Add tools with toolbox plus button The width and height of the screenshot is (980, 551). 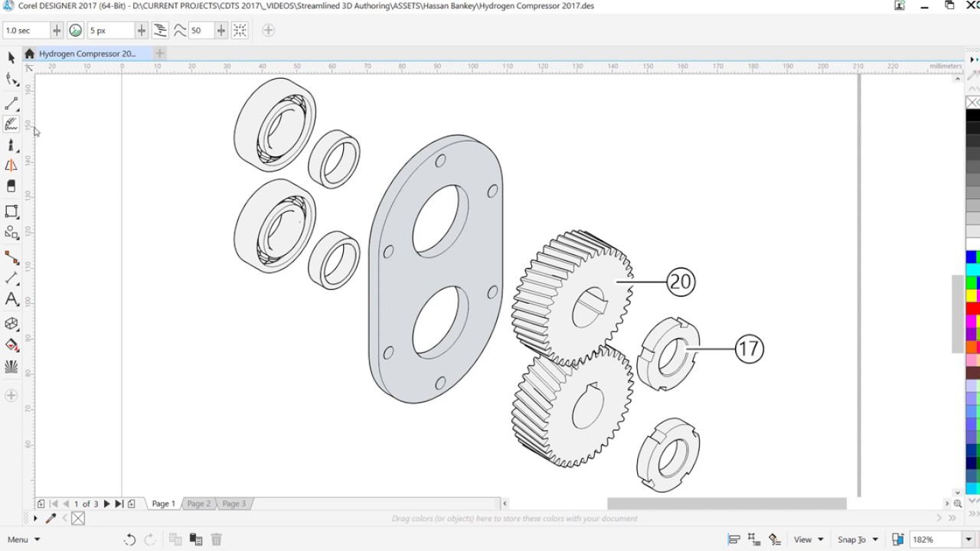coord(11,396)
